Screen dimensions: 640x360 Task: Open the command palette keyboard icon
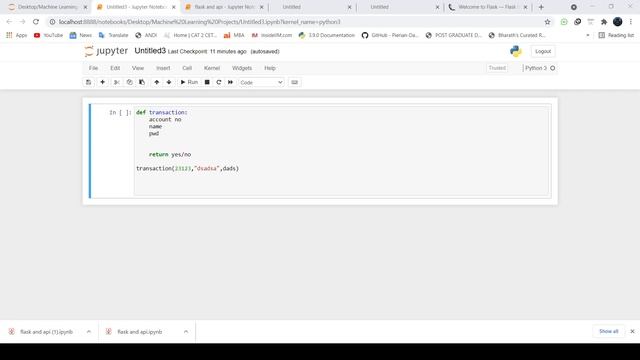[294, 82]
